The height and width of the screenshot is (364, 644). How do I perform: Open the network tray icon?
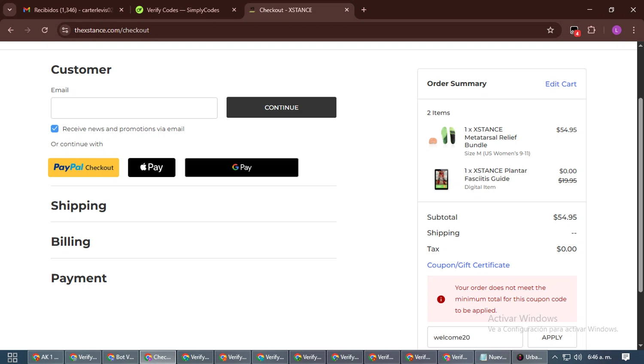point(567,357)
